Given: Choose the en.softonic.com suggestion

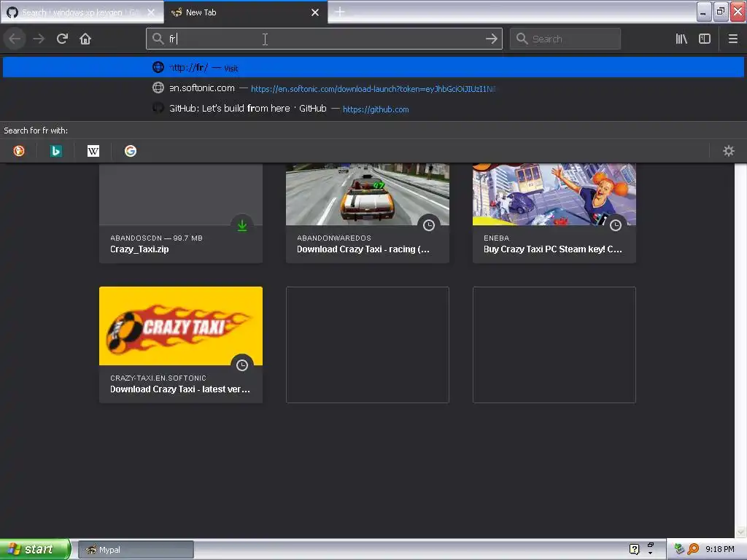Looking at the screenshot, I should tap(373, 88).
